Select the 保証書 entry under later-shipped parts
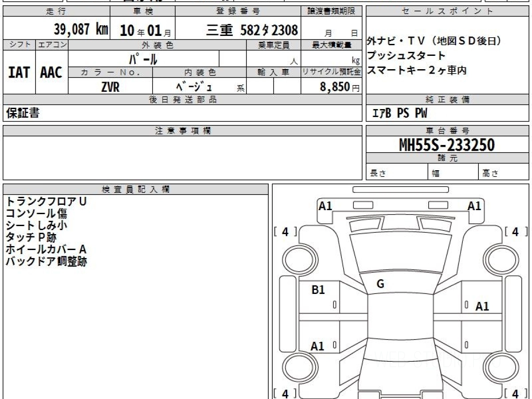The width and height of the screenshot is (532, 399). click(23, 113)
